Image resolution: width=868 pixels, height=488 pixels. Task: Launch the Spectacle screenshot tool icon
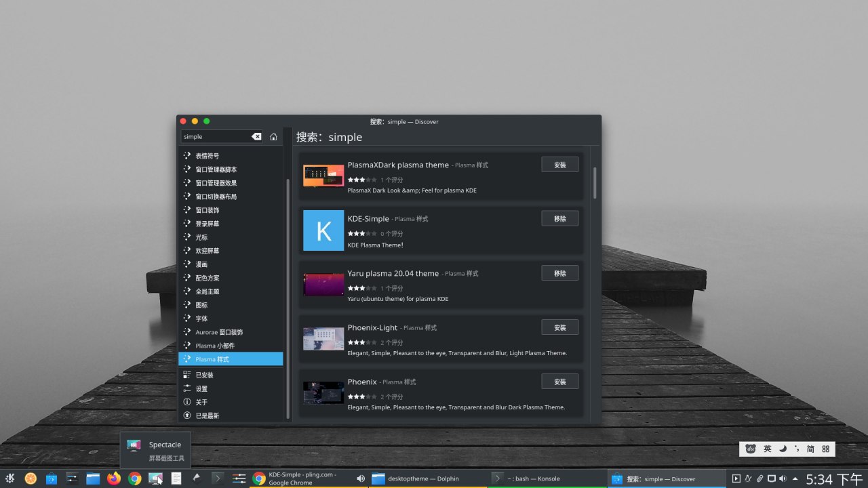coord(155,479)
